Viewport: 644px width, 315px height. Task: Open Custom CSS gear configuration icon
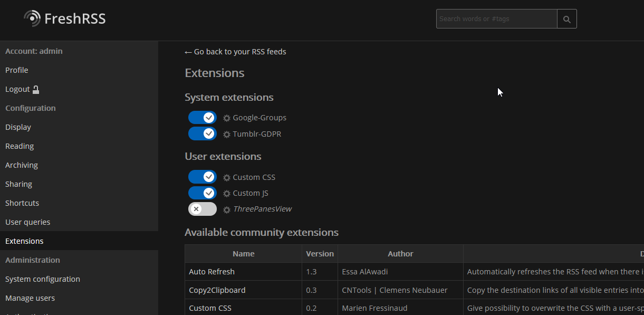coord(227,178)
